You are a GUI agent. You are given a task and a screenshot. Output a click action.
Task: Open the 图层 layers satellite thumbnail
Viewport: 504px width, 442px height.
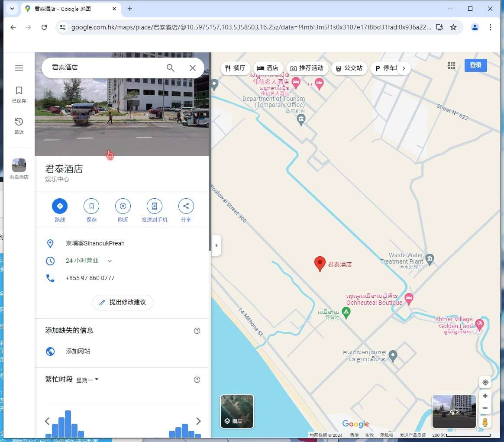(x=237, y=411)
